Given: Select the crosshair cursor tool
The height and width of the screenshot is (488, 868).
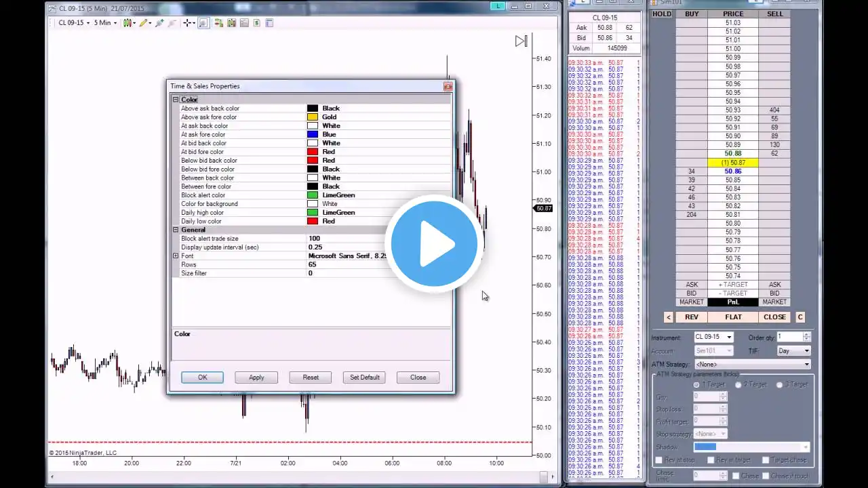Looking at the screenshot, I should click(188, 22).
